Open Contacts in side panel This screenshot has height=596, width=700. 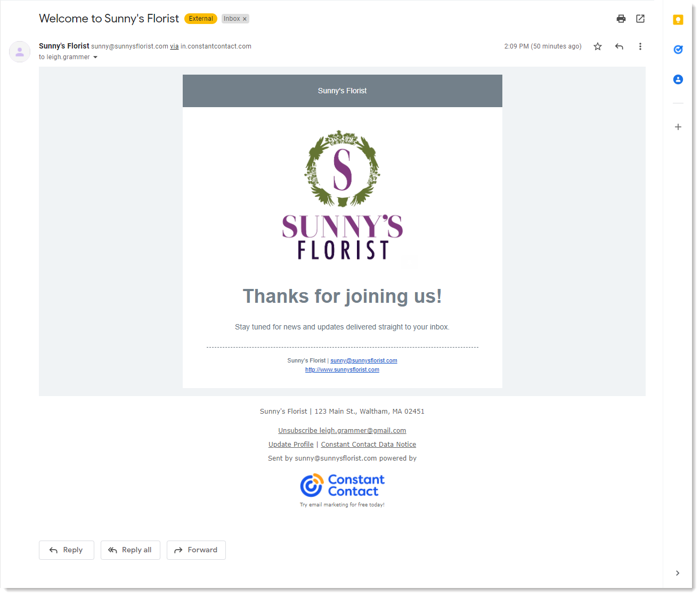(678, 79)
